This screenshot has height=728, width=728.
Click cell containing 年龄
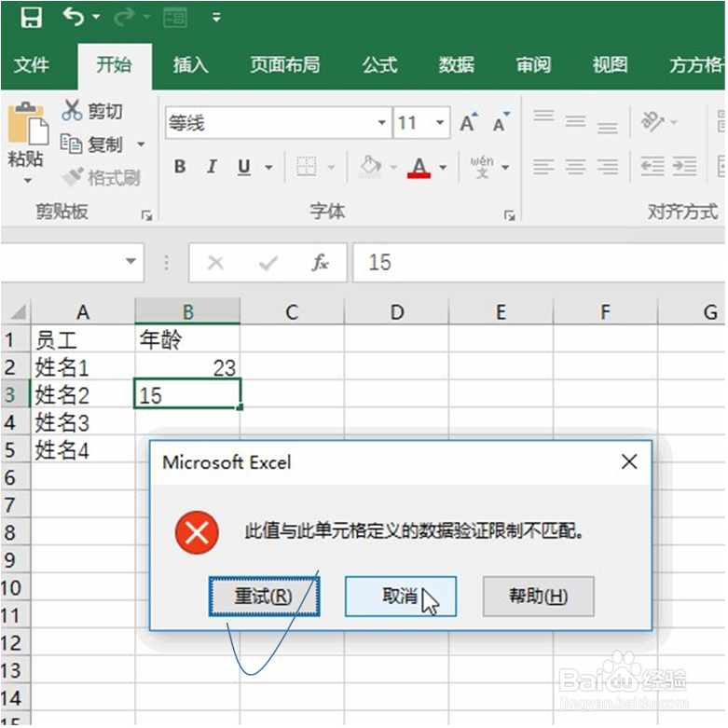point(187,339)
